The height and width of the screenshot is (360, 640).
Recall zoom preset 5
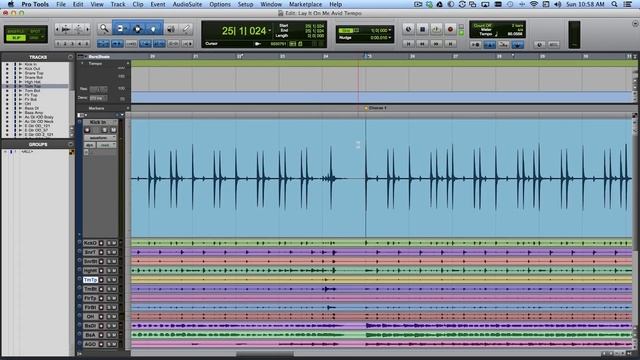click(87, 43)
